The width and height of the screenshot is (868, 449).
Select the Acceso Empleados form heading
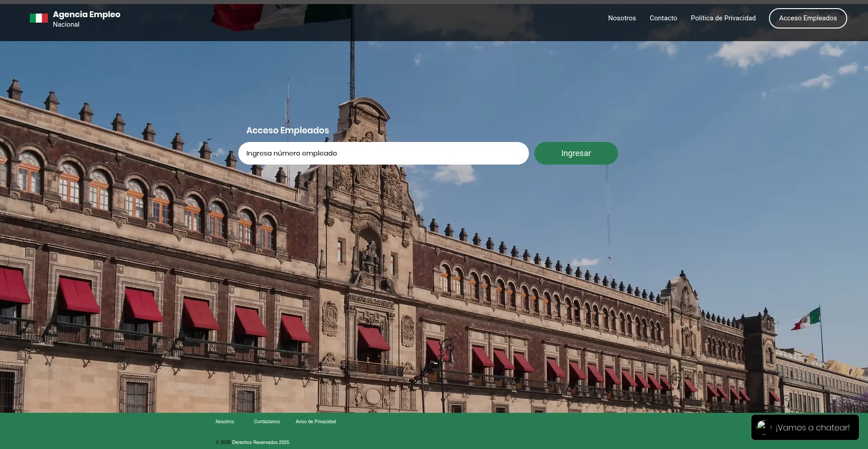(x=288, y=130)
